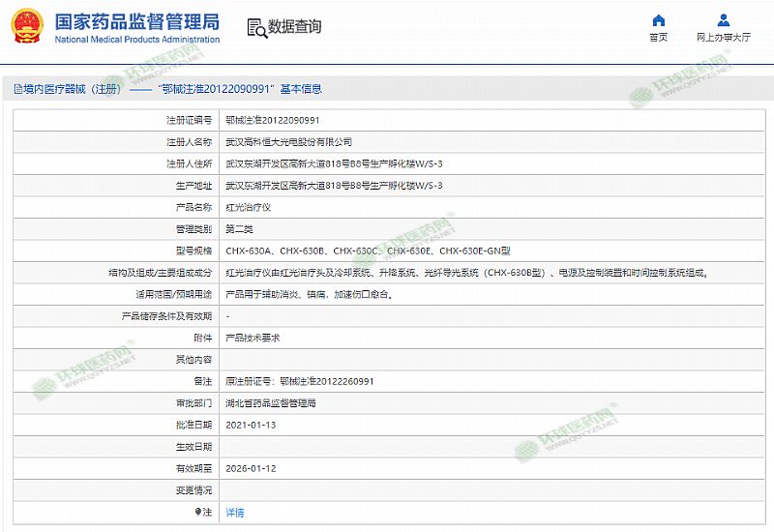Click the home house icon
Screen dimensions: 774x532
click(658, 20)
